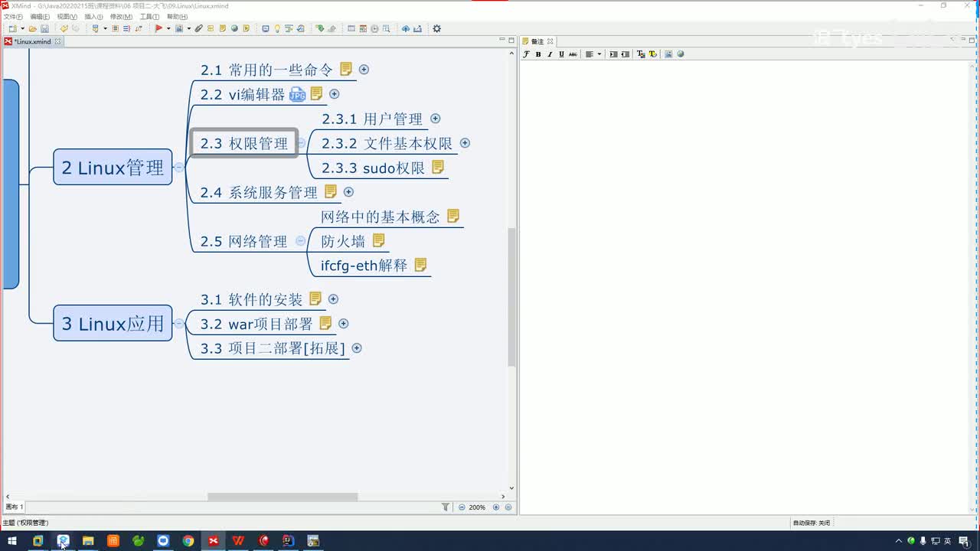Viewport: 980px width, 551px height.
Task: Open the Windows Start menu
Action: [x=11, y=540]
